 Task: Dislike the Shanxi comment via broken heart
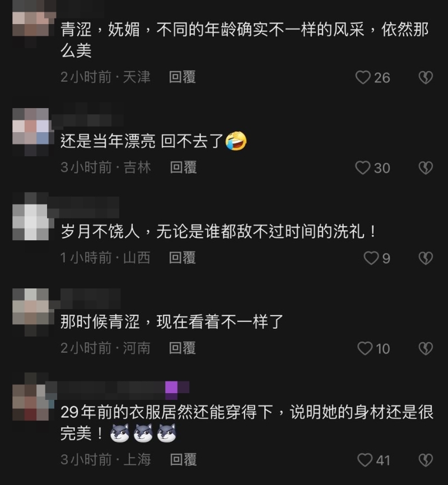426,258
